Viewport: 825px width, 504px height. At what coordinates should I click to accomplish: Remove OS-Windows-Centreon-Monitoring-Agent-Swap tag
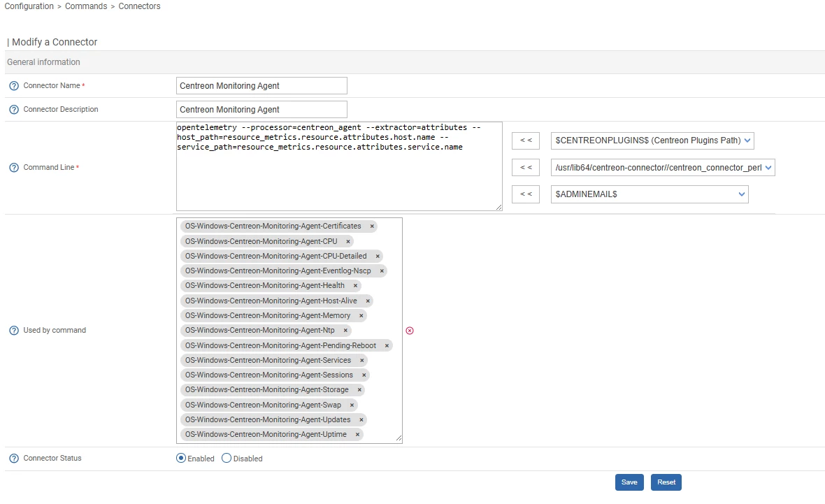[352, 405]
